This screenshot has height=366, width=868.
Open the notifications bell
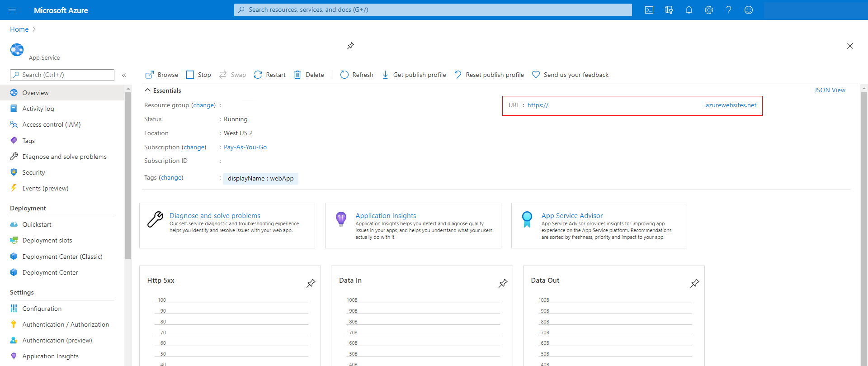click(689, 10)
